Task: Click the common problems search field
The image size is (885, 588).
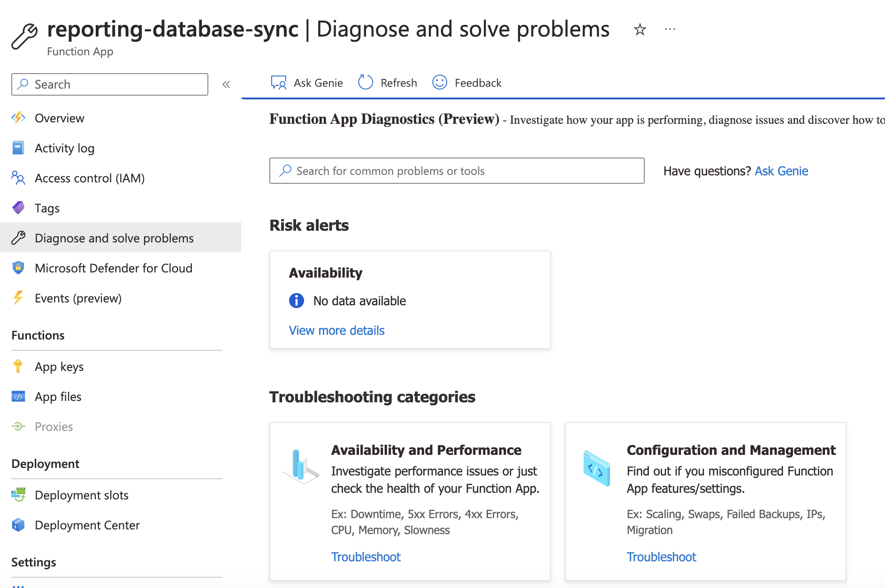Action: click(x=456, y=171)
